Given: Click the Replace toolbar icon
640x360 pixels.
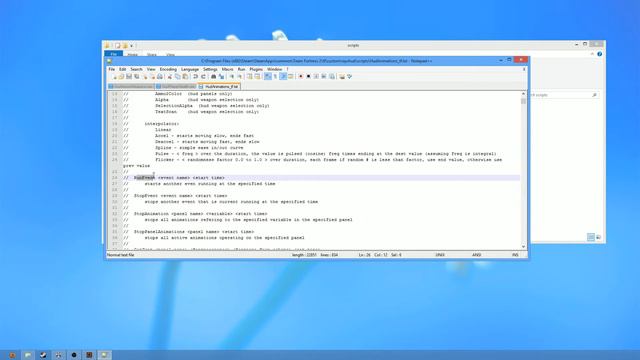Looking at the screenshot, I should pyautogui.click(x=221, y=77).
